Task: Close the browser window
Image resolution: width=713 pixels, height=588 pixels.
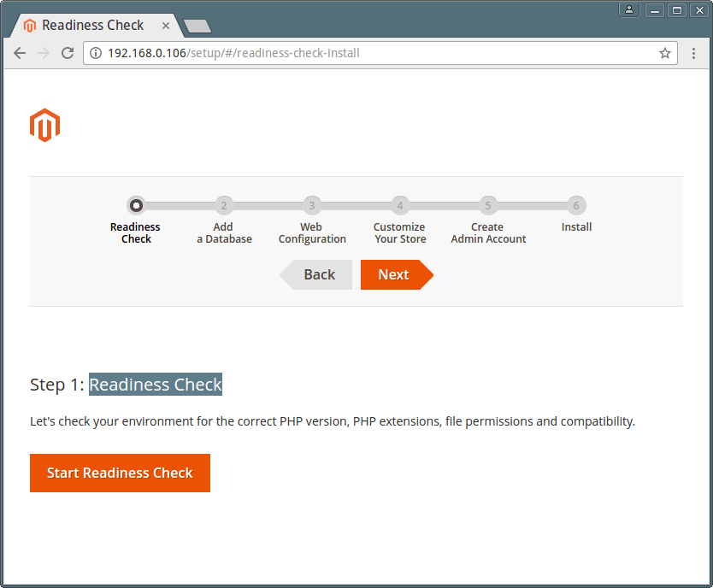Action: point(700,10)
